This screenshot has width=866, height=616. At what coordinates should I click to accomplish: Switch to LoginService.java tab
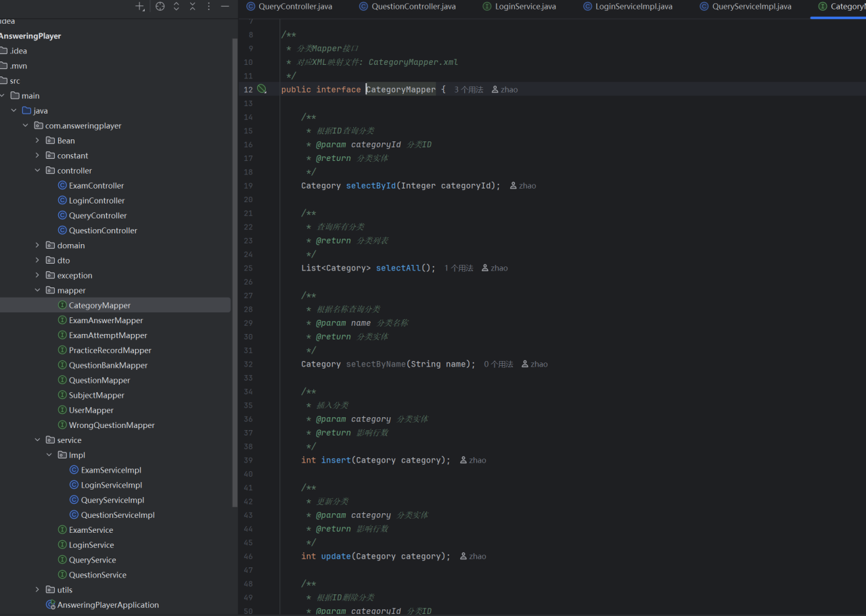click(520, 7)
